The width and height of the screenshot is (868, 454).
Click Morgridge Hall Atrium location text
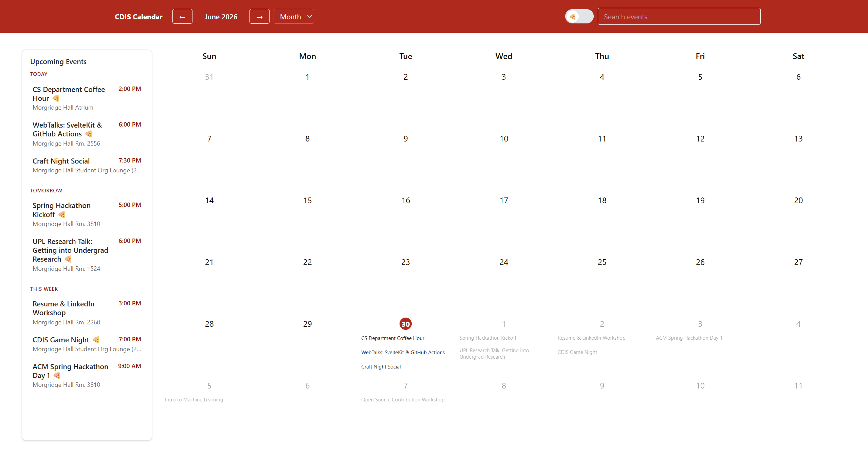coord(63,108)
